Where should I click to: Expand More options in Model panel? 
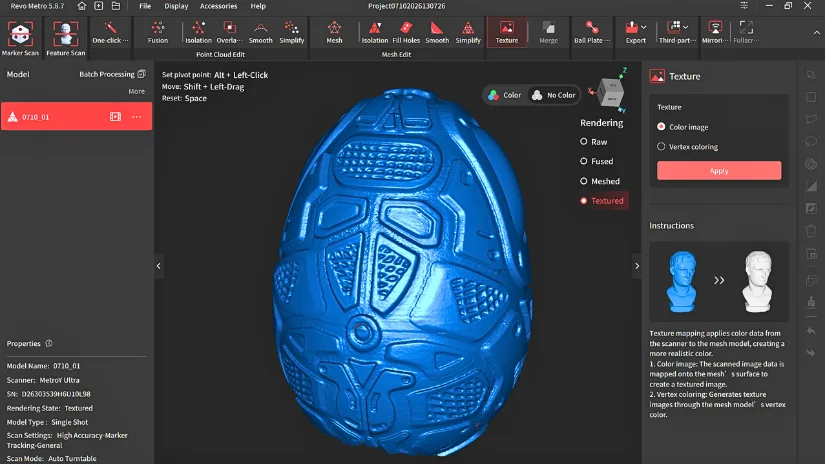[136, 91]
